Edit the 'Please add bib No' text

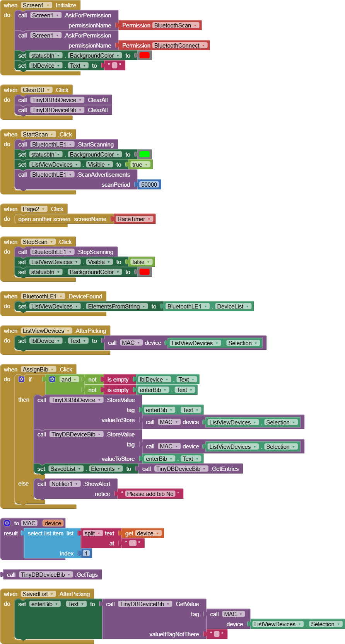(150, 494)
